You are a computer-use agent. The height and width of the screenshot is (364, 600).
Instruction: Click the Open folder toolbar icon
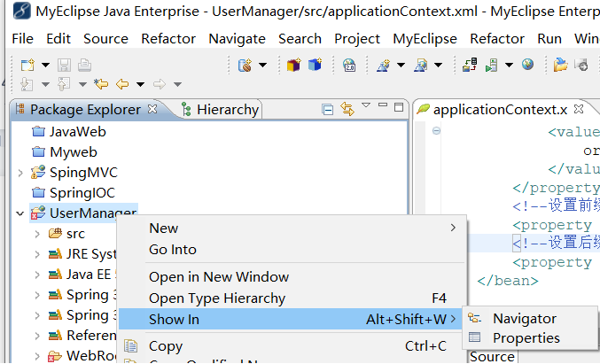560,65
